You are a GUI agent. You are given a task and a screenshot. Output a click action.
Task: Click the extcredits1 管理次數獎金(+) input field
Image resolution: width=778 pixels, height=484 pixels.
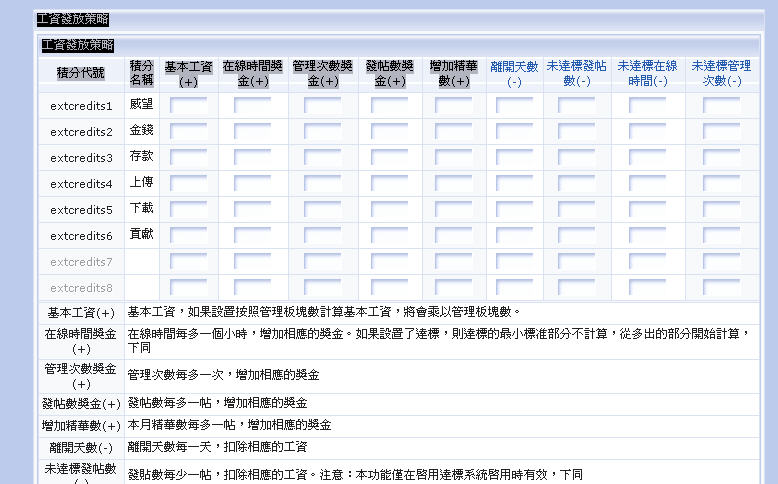coord(323,105)
